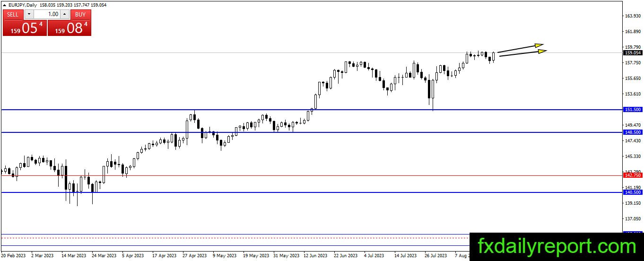Click the 27 Apr 2023 date label
Viewport: 644px width, 261px height.
click(x=194, y=256)
